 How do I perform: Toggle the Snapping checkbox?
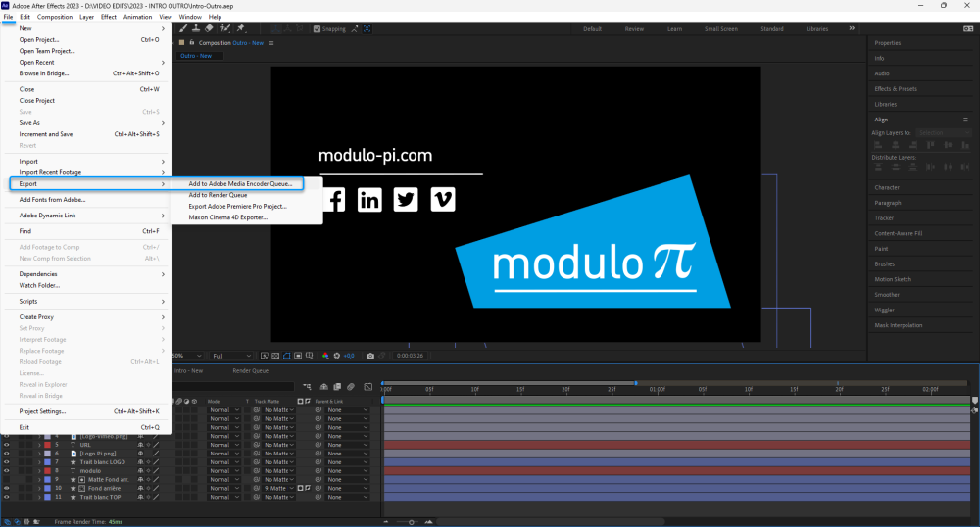[317, 28]
